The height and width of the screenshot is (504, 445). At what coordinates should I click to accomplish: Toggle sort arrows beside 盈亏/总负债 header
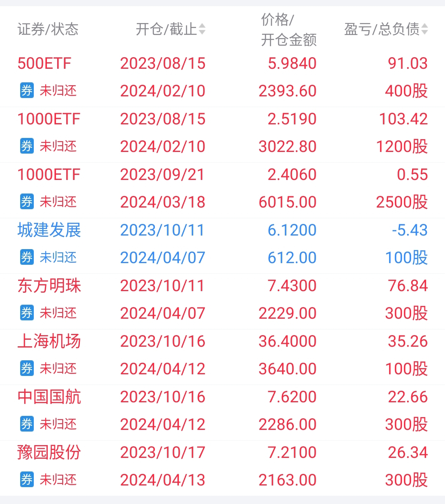point(425,29)
